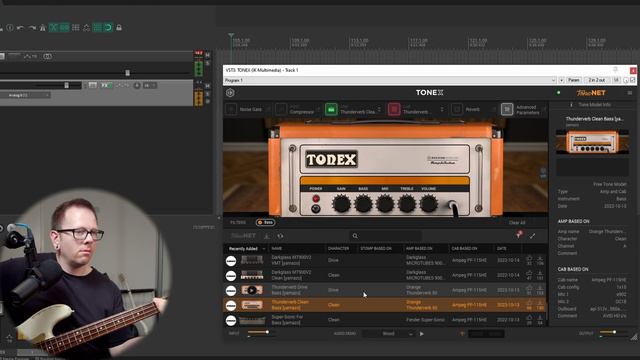This screenshot has height=360, width=640.
Task: Adjust the amp BASS knob
Action: (363, 203)
